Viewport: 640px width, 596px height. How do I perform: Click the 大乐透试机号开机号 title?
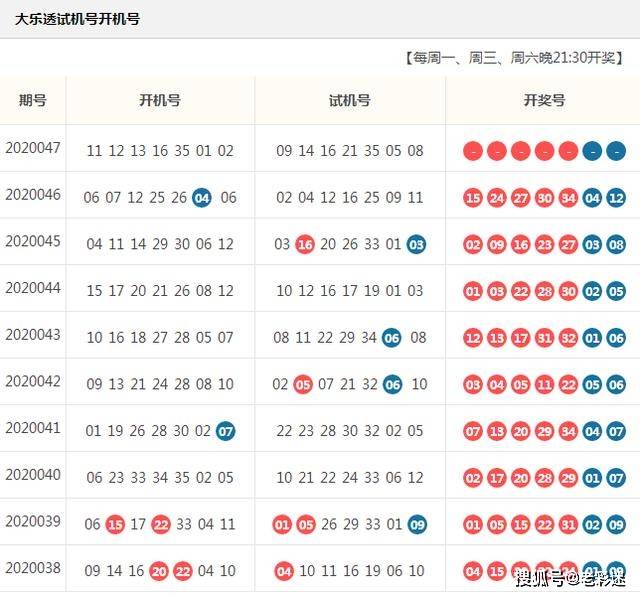pos(78,19)
